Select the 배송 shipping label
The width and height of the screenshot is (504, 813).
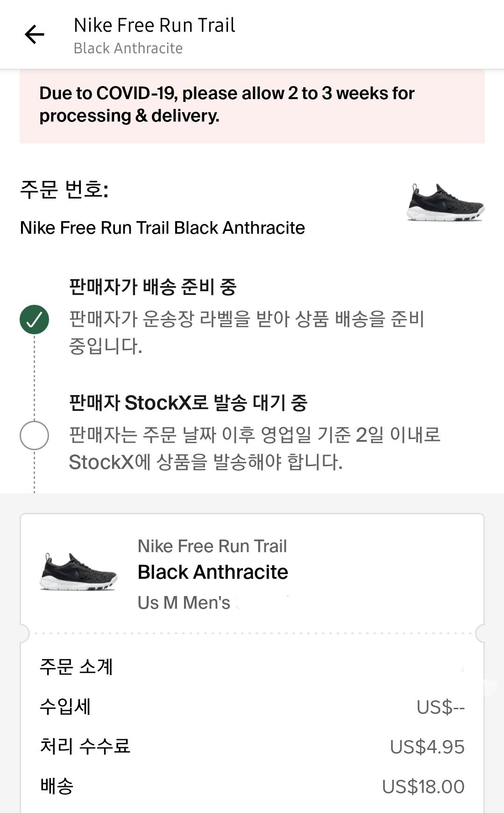57,786
